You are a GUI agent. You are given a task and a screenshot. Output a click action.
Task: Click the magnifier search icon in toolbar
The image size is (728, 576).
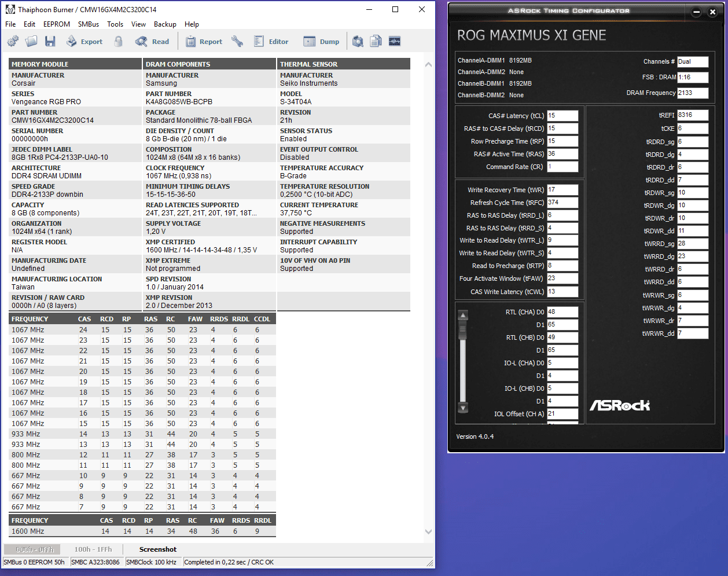pyautogui.click(x=358, y=41)
